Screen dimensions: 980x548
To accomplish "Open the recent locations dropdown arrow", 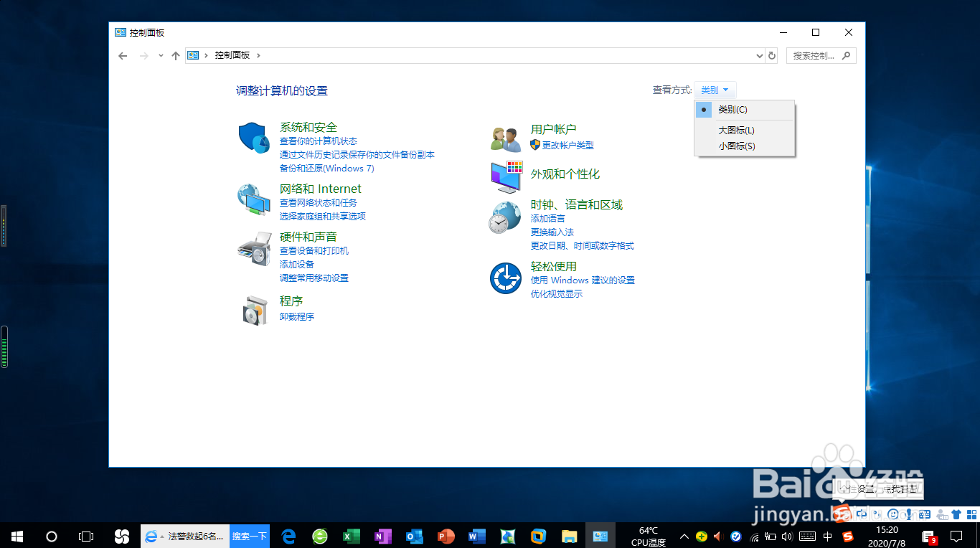I will 161,55.
